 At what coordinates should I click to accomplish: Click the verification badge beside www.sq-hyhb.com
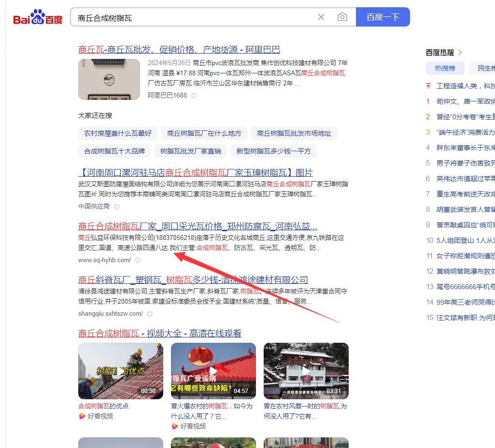(138, 260)
